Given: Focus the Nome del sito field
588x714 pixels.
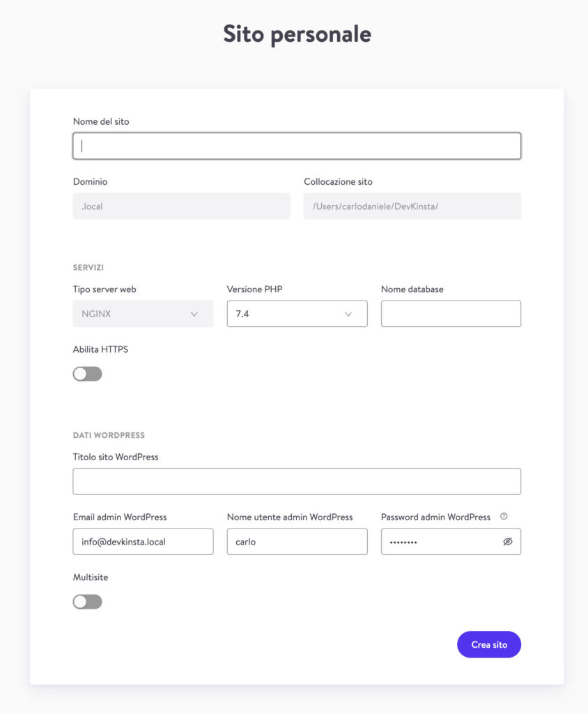Looking at the screenshot, I should pos(297,146).
